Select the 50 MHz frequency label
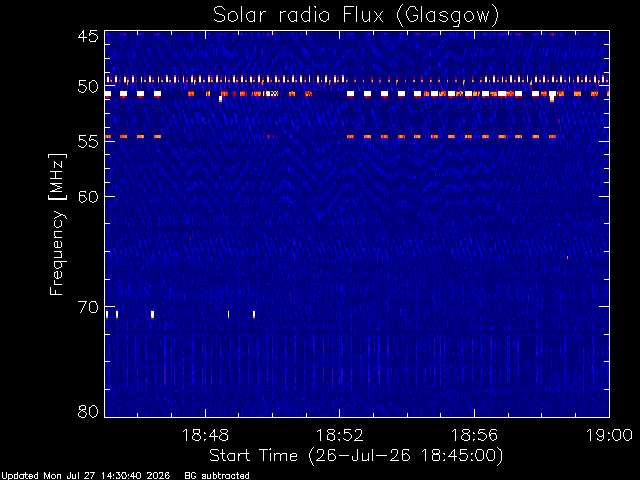The width and height of the screenshot is (640, 480). pos(88,87)
